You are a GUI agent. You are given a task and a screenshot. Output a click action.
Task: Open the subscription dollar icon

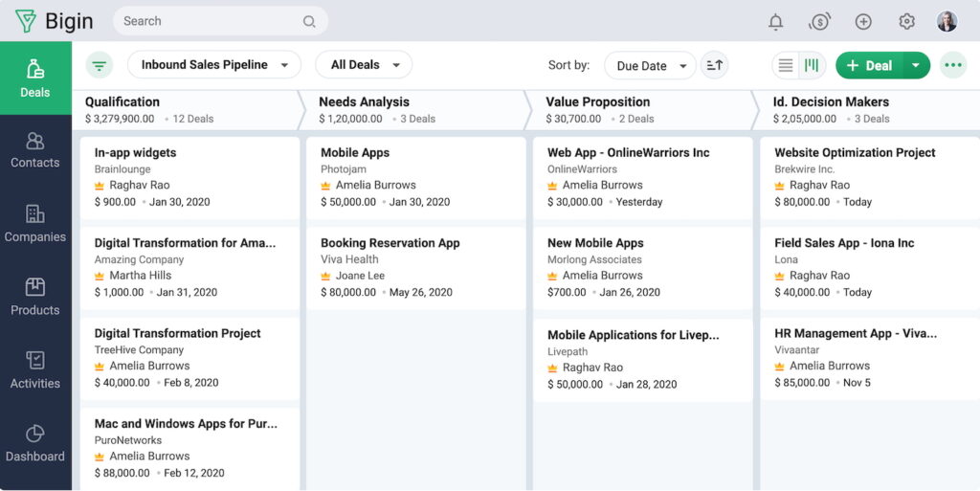[819, 22]
